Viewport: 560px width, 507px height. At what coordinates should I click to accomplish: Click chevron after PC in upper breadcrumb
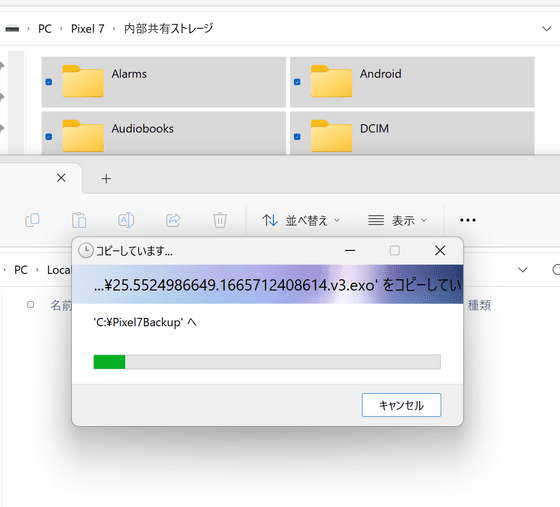click(x=61, y=29)
